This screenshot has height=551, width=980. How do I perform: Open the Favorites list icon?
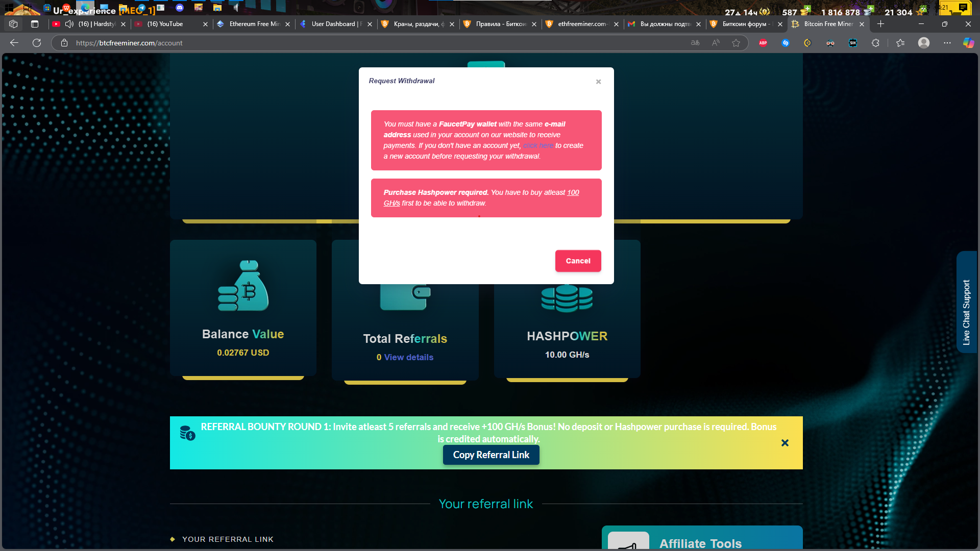(x=900, y=43)
